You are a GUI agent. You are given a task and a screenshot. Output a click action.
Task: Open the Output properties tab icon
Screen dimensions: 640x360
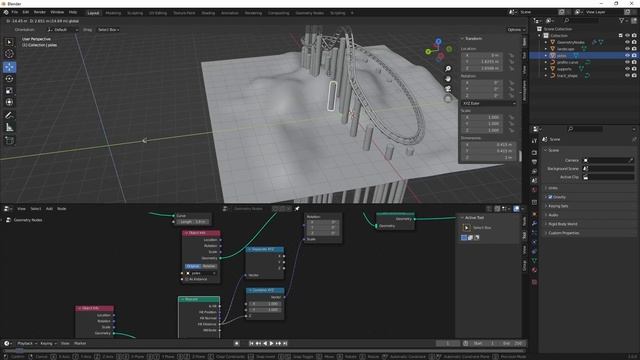click(x=534, y=162)
